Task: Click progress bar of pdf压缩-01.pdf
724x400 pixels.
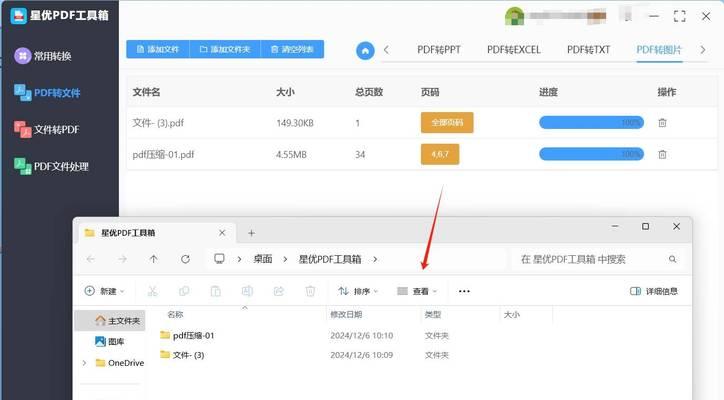Action: (x=591, y=154)
